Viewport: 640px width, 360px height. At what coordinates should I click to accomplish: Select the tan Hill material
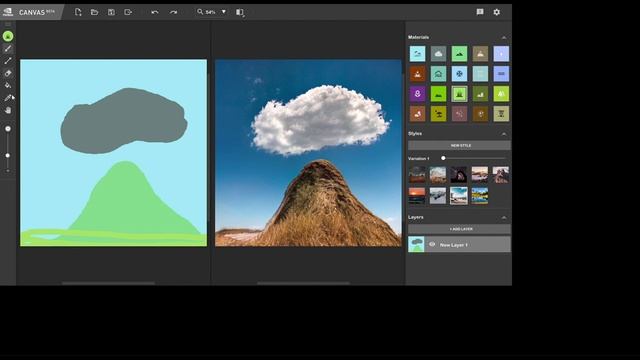click(480, 54)
